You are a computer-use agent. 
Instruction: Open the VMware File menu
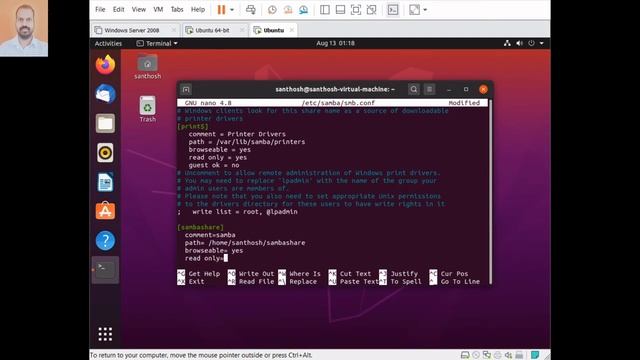point(100,9)
